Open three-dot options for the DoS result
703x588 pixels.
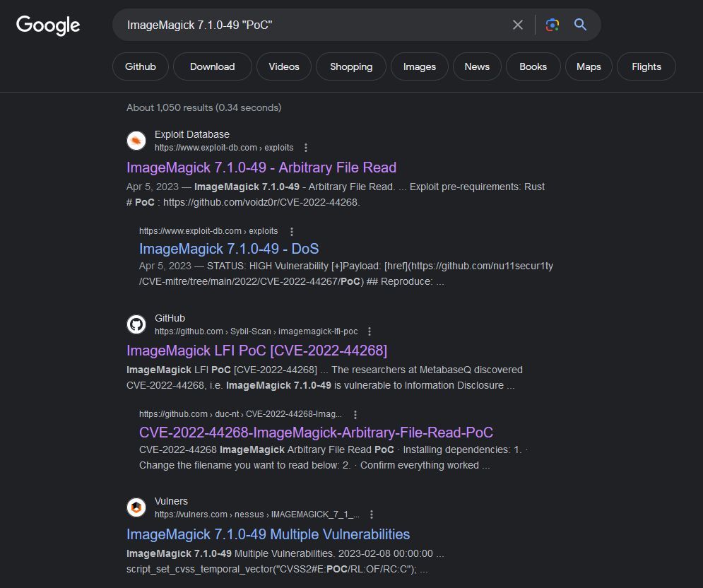(292, 231)
